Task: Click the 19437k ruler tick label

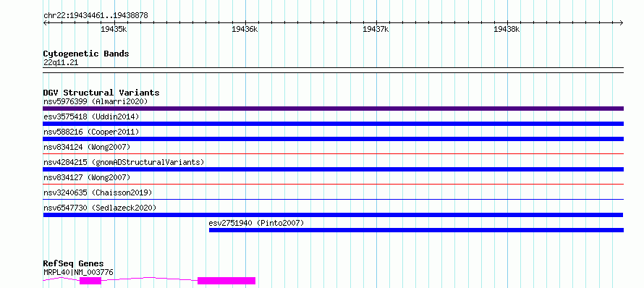Action: 376,29
